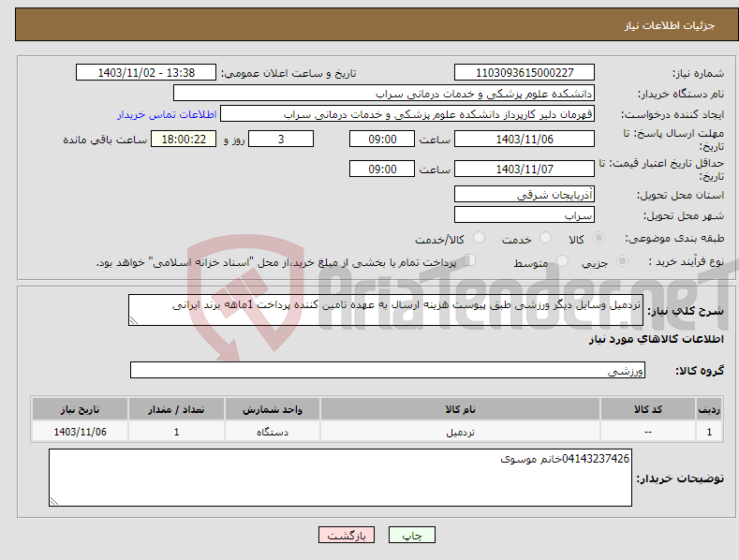Click the remaining days field showing 3

point(281,139)
